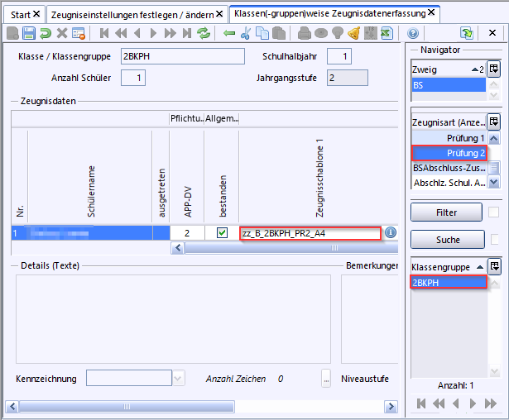Click the blue help question mark icon
509x420 pixels.
point(413,33)
